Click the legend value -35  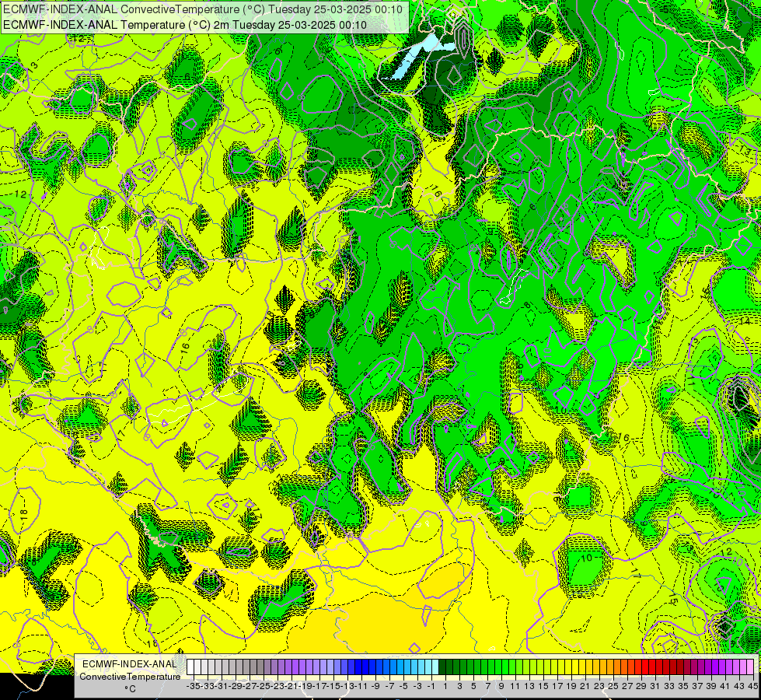tap(194, 687)
